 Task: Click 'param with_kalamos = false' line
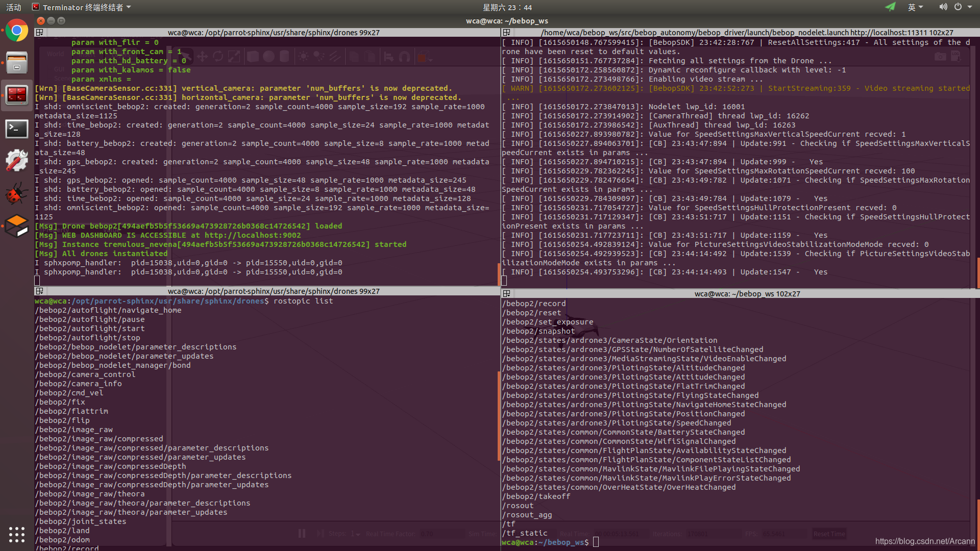point(131,70)
